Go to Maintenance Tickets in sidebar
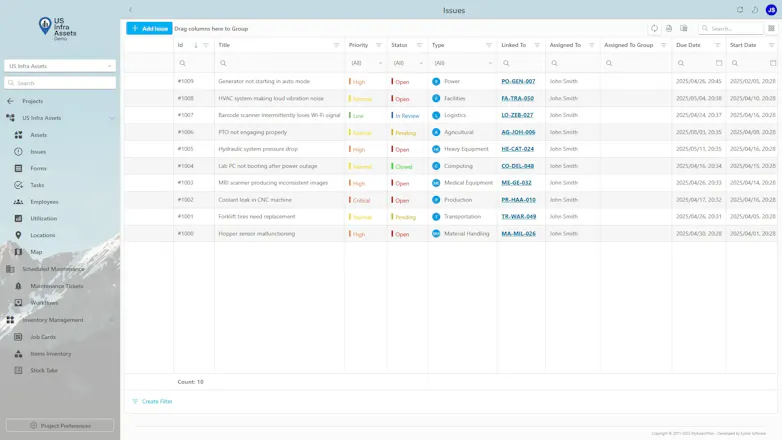The width and height of the screenshot is (782, 440). coord(57,286)
